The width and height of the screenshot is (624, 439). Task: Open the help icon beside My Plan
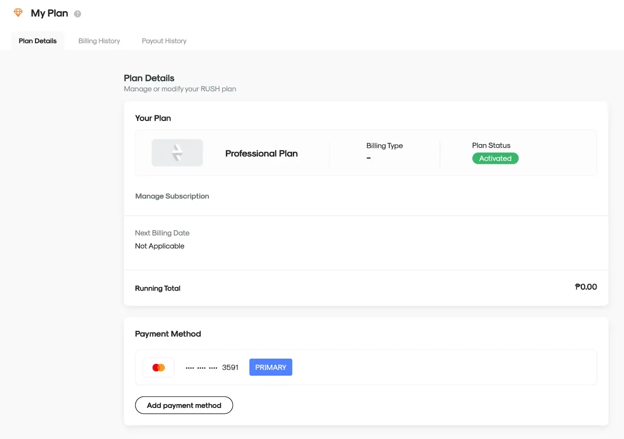pos(78,14)
